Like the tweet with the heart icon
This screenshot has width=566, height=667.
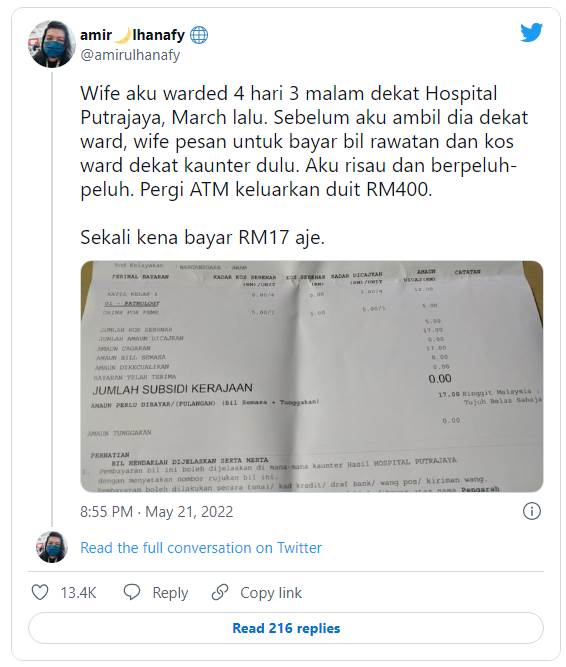click(x=40, y=592)
